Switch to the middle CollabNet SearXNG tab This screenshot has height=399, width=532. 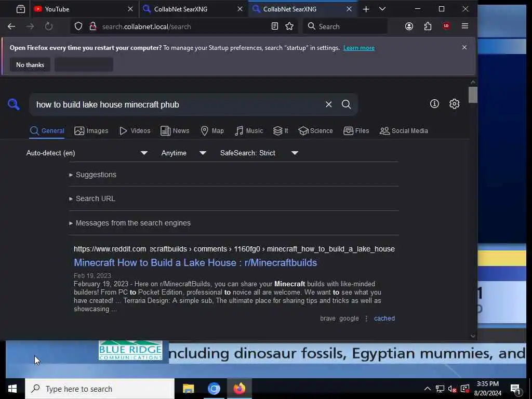tap(194, 9)
